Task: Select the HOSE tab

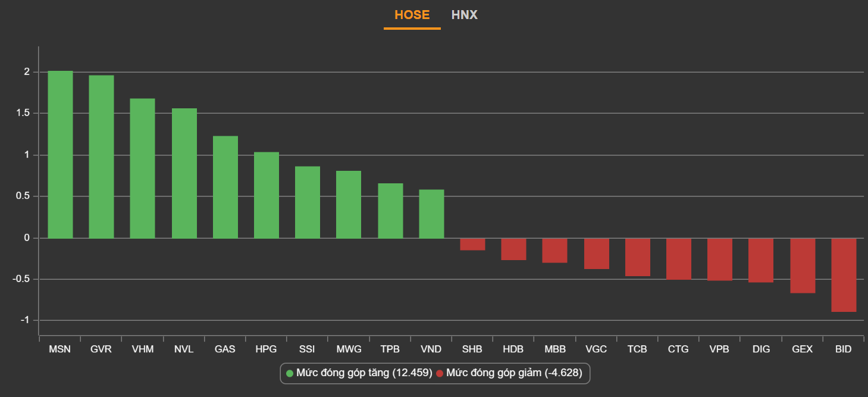Action: point(412,15)
